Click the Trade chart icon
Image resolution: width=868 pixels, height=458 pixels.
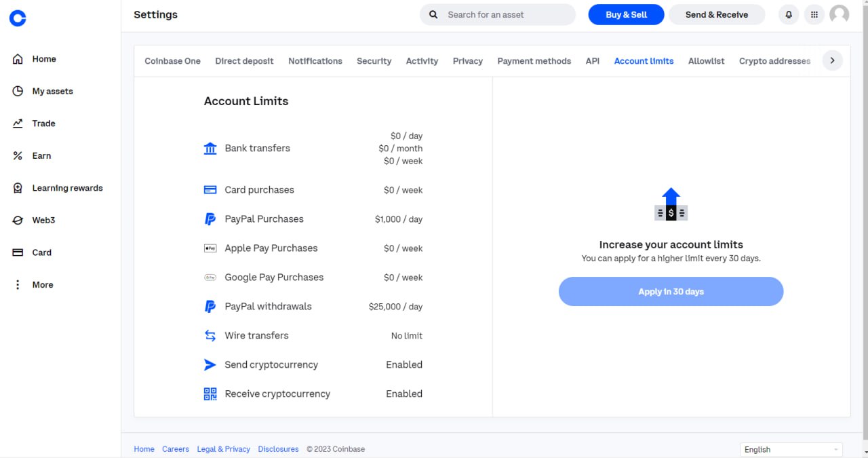(x=18, y=123)
